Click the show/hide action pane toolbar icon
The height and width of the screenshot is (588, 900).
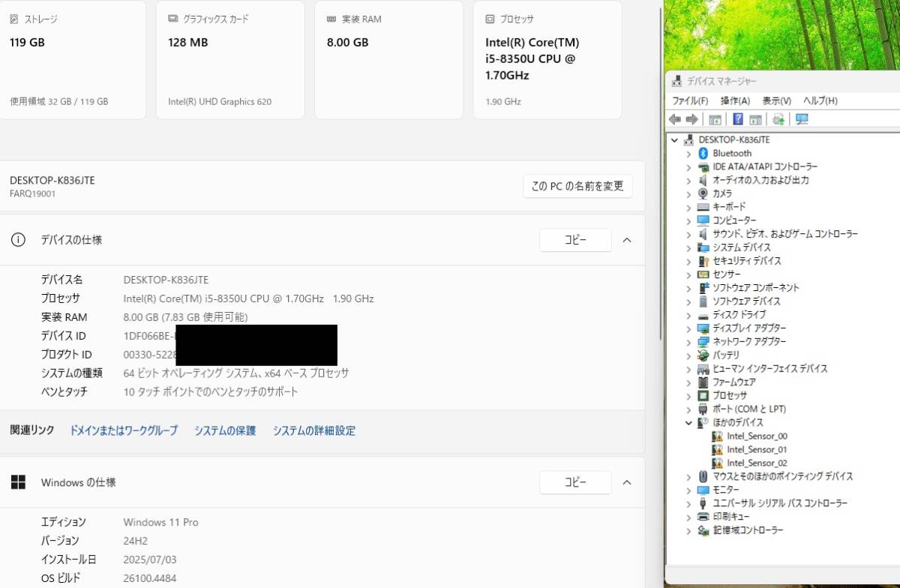coord(755,119)
